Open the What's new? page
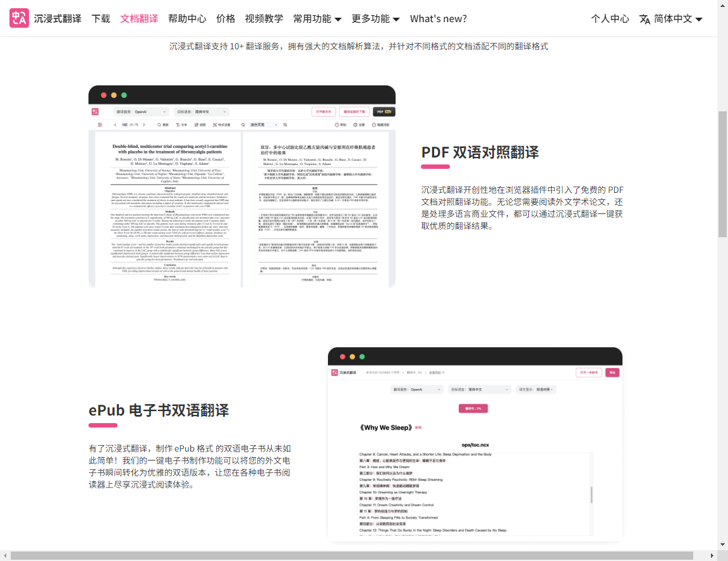The image size is (728, 561). tap(439, 18)
